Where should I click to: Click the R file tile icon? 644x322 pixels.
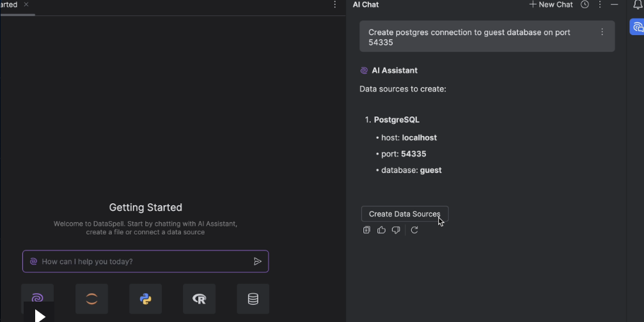coord(199,299)
